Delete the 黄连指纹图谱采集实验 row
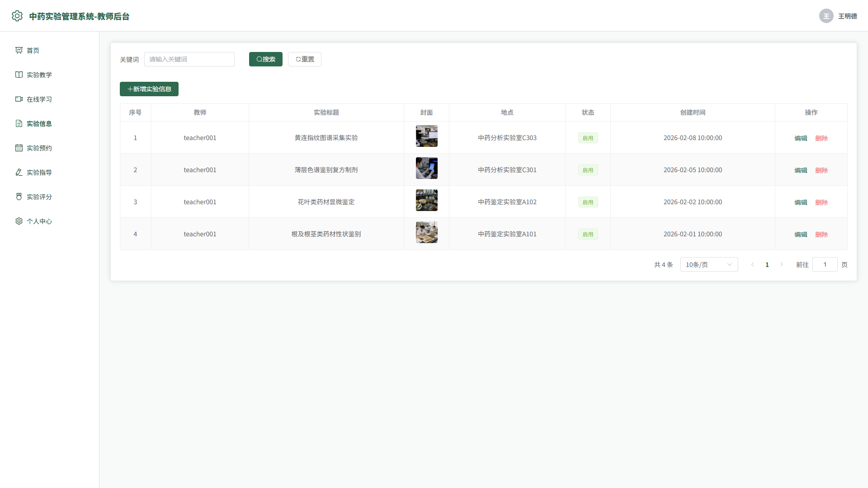Screen dimensions: 868x488 (821, 138)
